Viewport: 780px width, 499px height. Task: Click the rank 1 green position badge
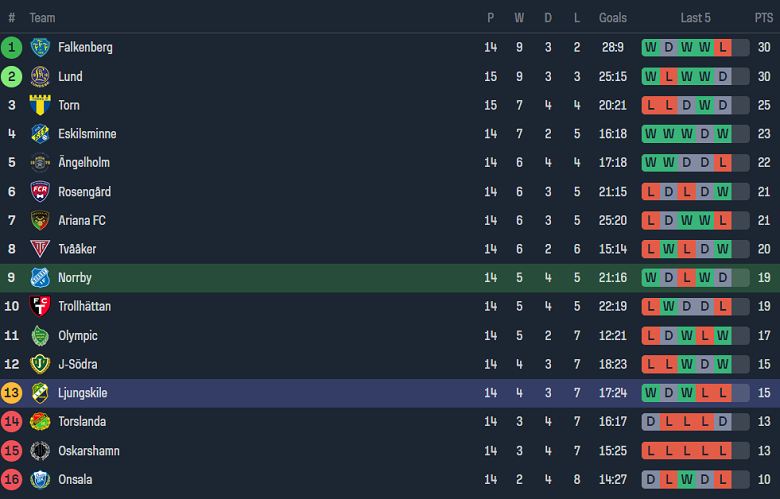[12, 47]
